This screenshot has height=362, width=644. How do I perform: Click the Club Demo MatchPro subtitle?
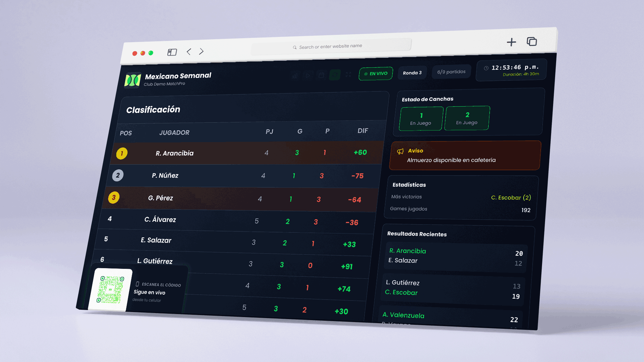pyautogui.click(x=164, y=84)
